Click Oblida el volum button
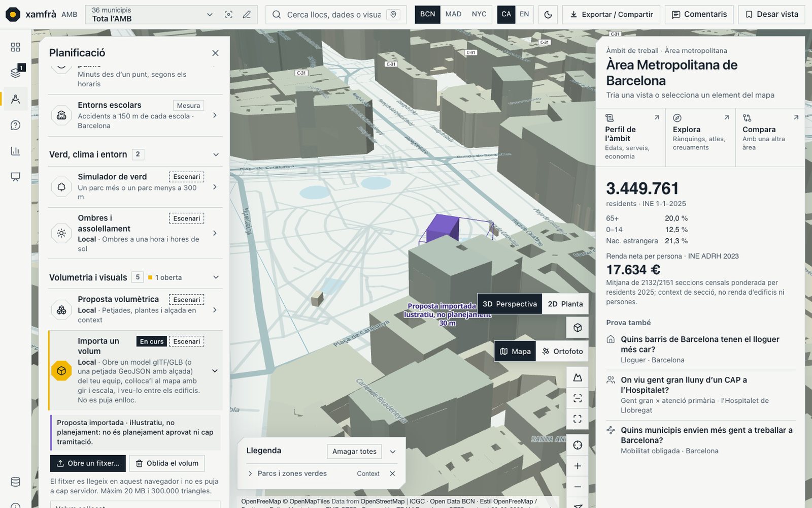This screenshot has height=508, width=812. pos(167,463)
